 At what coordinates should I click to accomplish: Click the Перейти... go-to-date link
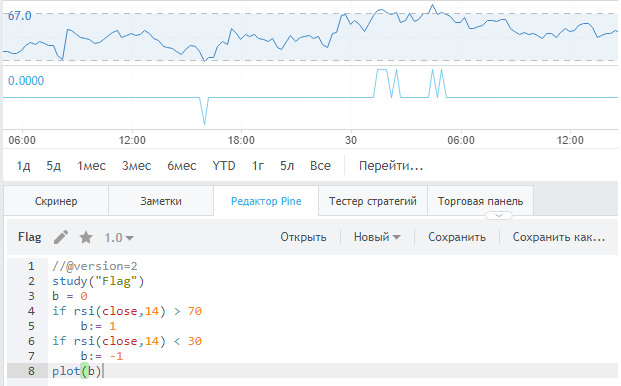click(x=391, y=165)
